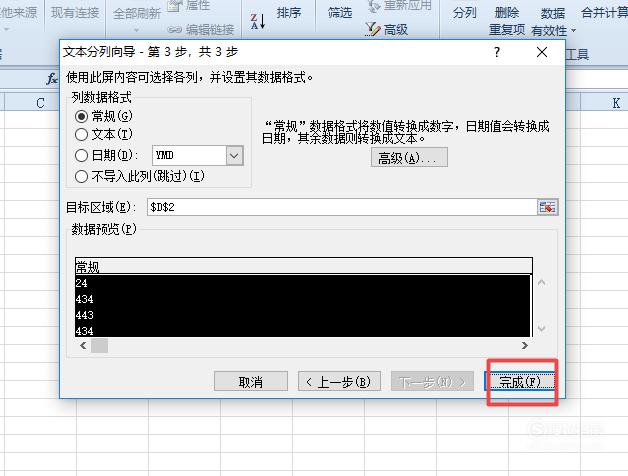Open 全部刷新 dropdown arrow

tap(137, 30)
